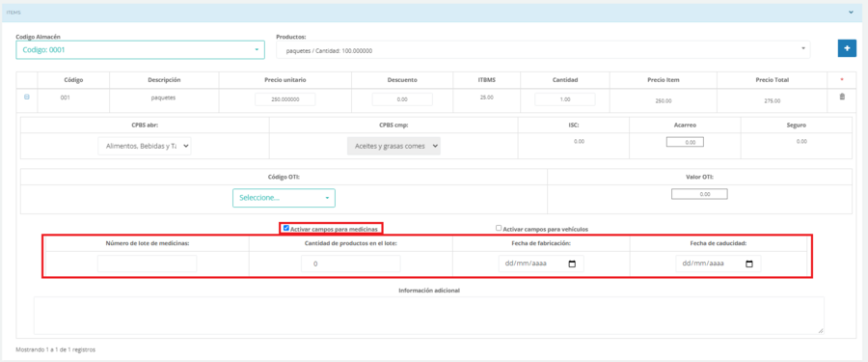Click the Fecha de fabricación date field
Viewport: 868px width, 362px height.
point(541,264)
